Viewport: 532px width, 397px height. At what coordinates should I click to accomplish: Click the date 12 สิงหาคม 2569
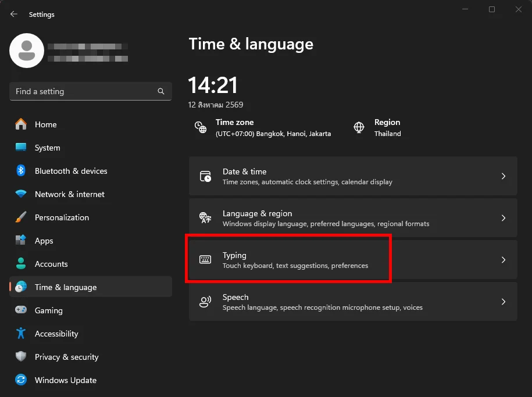point(216,105)
